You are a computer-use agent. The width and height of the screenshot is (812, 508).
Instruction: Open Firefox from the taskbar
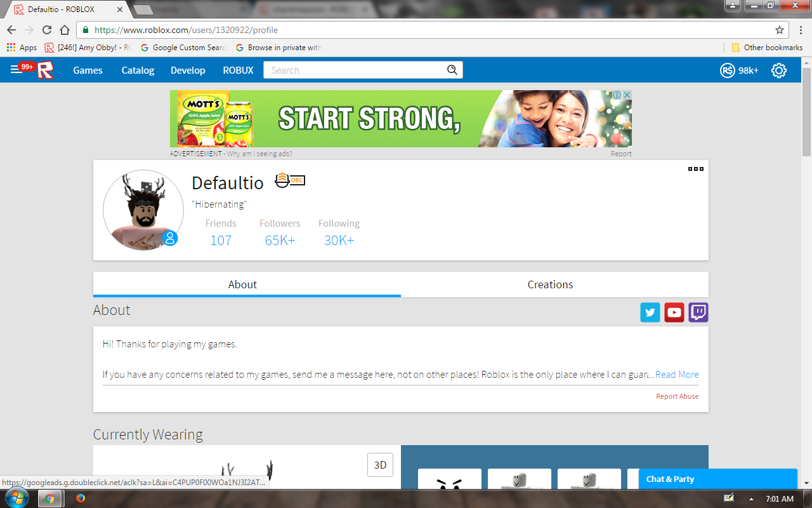point(80,498)
